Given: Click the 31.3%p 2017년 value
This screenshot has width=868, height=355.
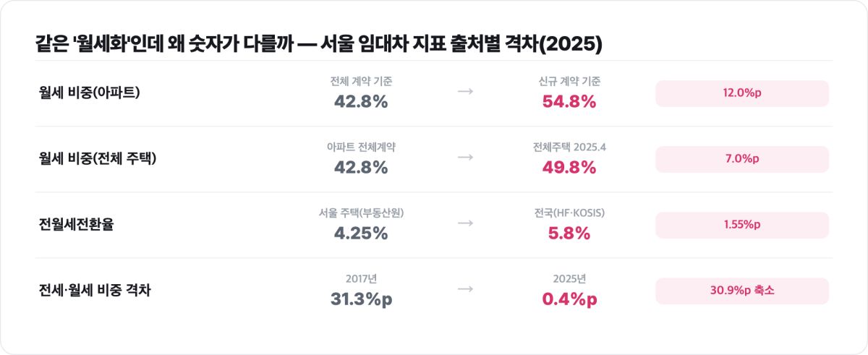Looking at the screenshot, I should click(361, 299).
